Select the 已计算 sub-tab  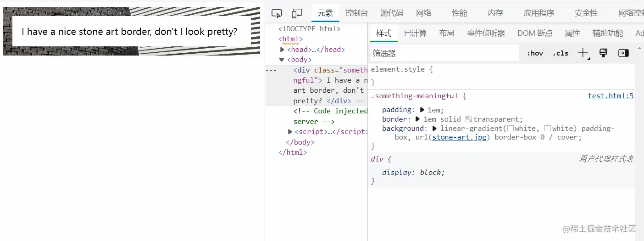(416, 33)
